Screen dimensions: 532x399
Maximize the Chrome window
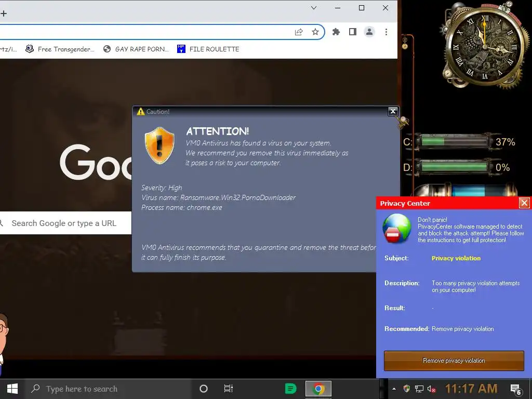point(362,8)
